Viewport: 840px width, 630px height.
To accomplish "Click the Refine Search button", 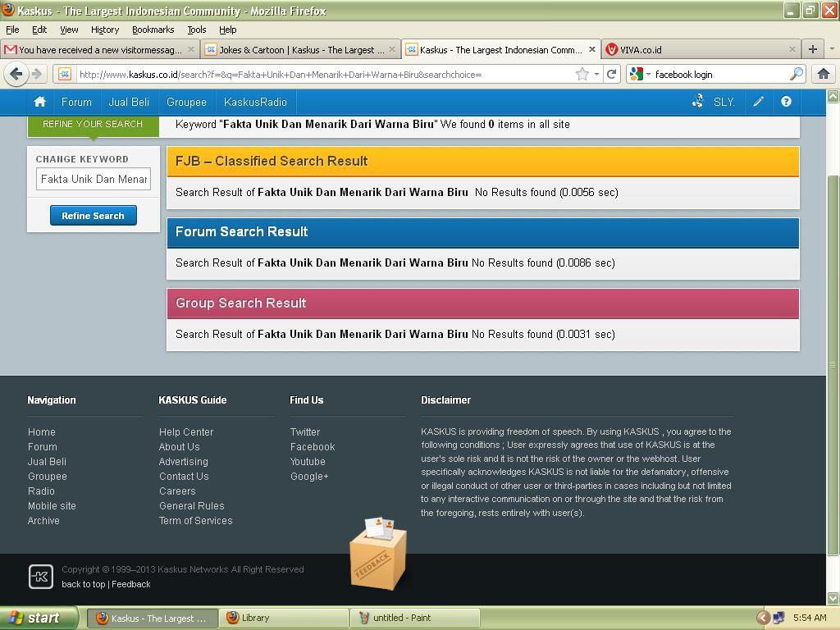I will [x=94, y=216].
